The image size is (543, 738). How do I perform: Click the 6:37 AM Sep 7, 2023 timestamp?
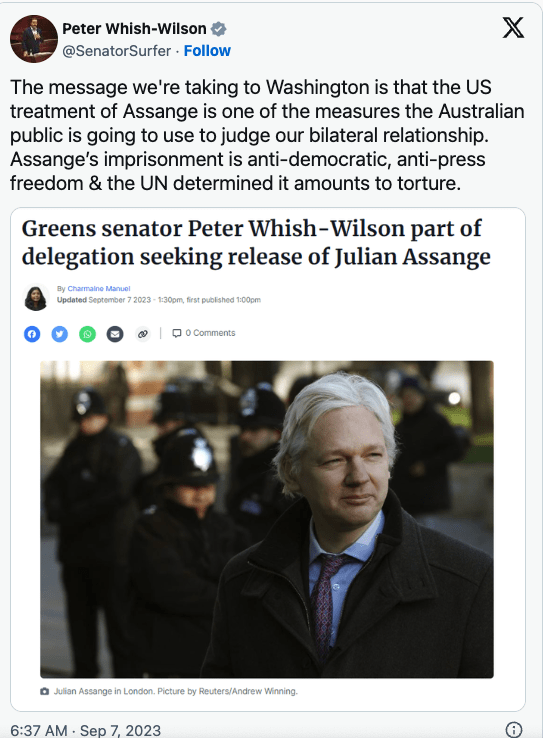pyautogui.click(x=86, y=730)
